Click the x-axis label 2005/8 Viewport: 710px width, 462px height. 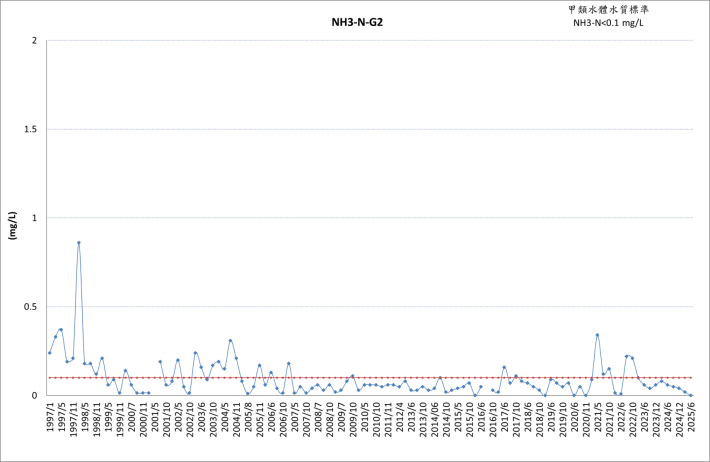pos(249,418)
